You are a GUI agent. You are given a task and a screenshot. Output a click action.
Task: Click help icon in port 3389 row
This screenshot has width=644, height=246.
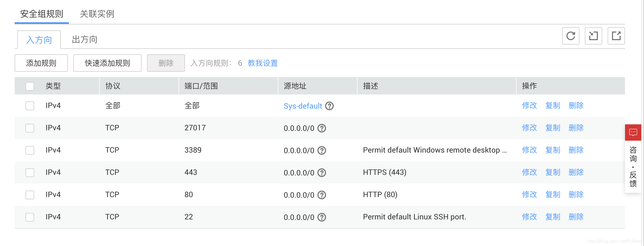(x=322, y=150)
